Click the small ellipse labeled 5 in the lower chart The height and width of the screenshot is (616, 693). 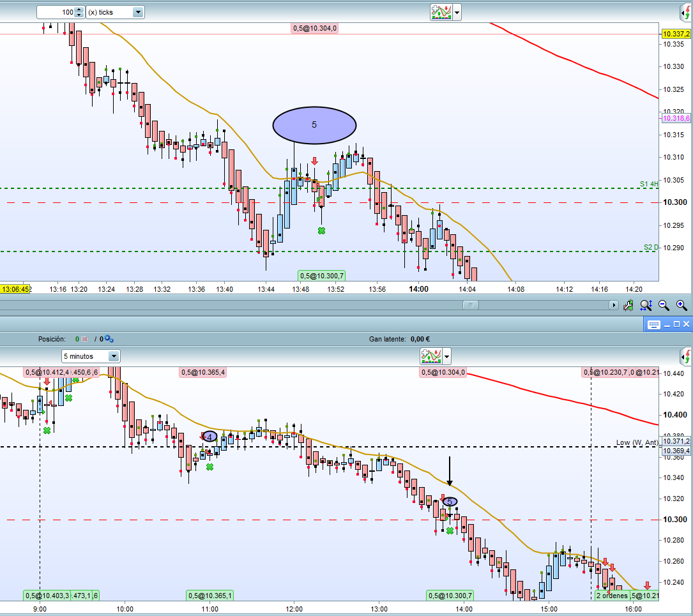coord(450,502)
